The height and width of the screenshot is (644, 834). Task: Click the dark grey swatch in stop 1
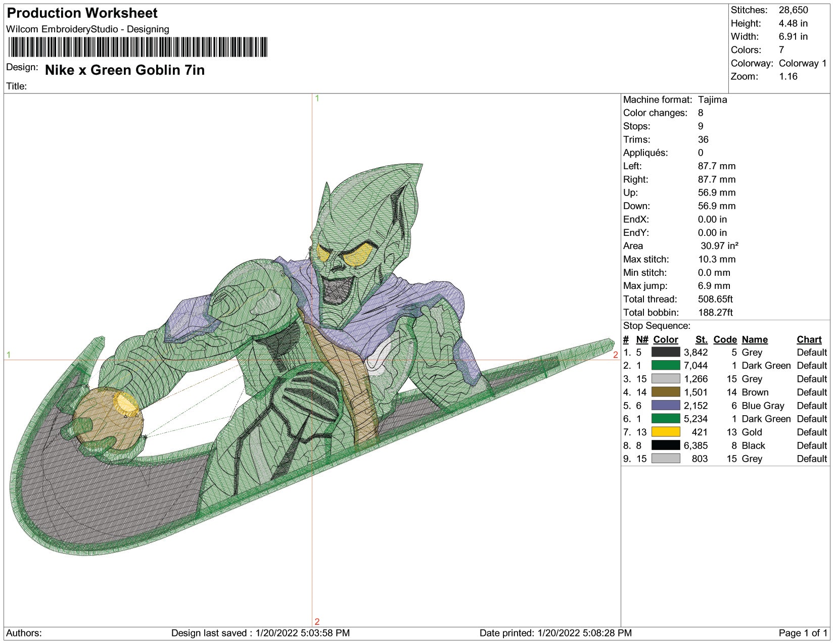666,352
